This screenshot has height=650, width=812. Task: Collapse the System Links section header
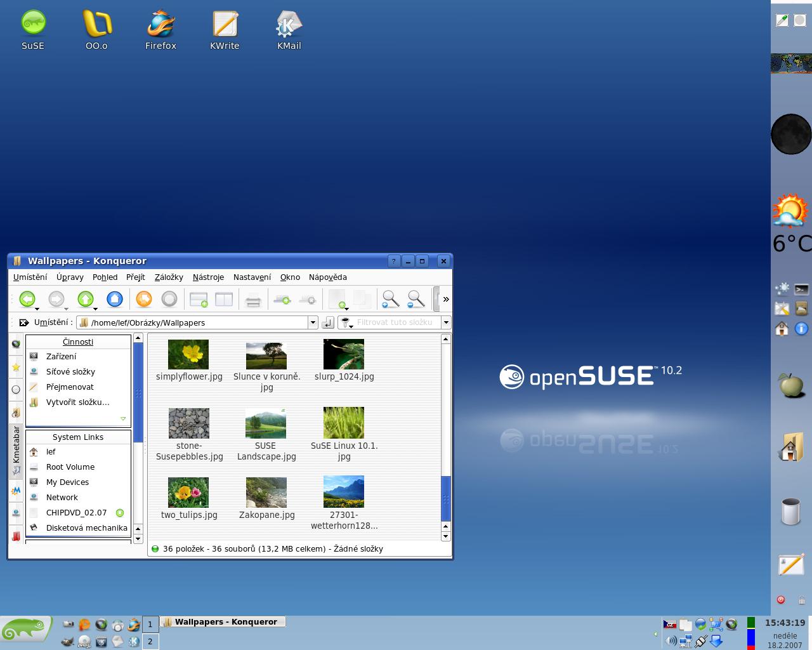[78, 437]
